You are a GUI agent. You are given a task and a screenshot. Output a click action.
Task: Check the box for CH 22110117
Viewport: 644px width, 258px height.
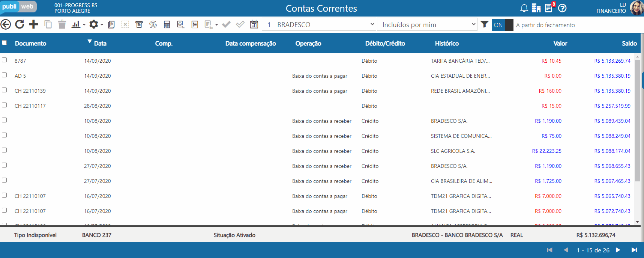point(5,105)
